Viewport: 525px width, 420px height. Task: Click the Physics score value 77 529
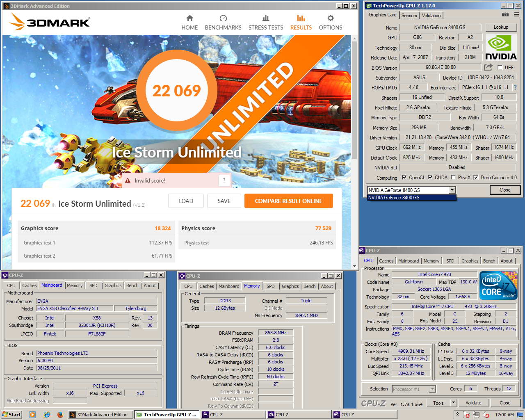coord(323,228)
